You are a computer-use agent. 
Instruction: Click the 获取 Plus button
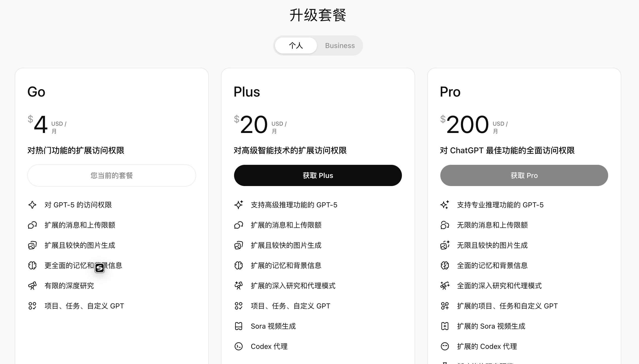(x=318, y=175)
